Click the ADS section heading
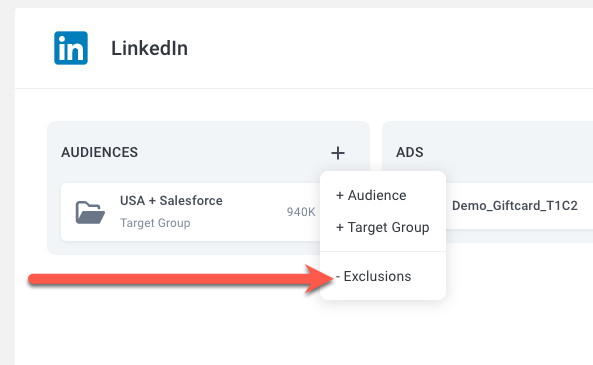The image size is (593, 365). pos(410,152)
